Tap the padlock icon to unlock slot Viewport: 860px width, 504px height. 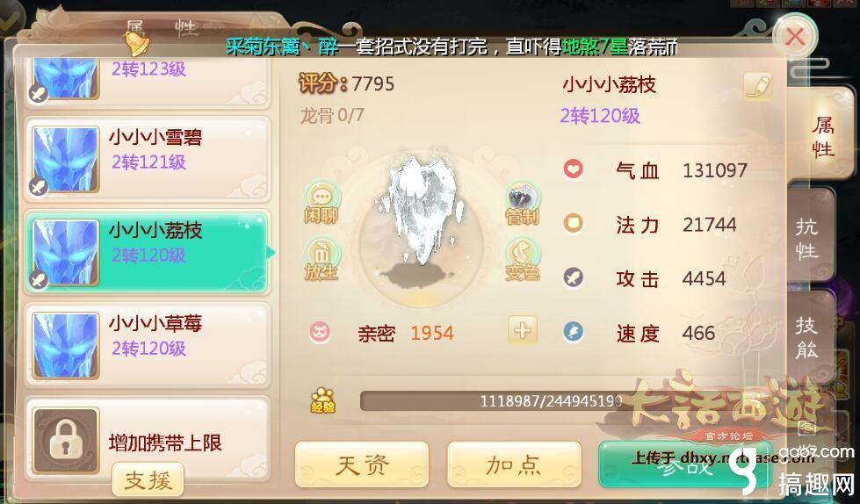click(66, 441)
